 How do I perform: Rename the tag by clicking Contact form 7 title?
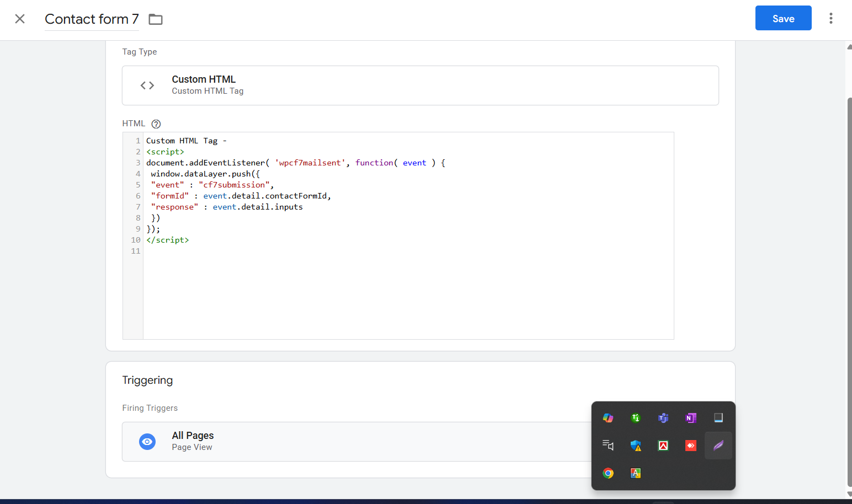[92, 19]
